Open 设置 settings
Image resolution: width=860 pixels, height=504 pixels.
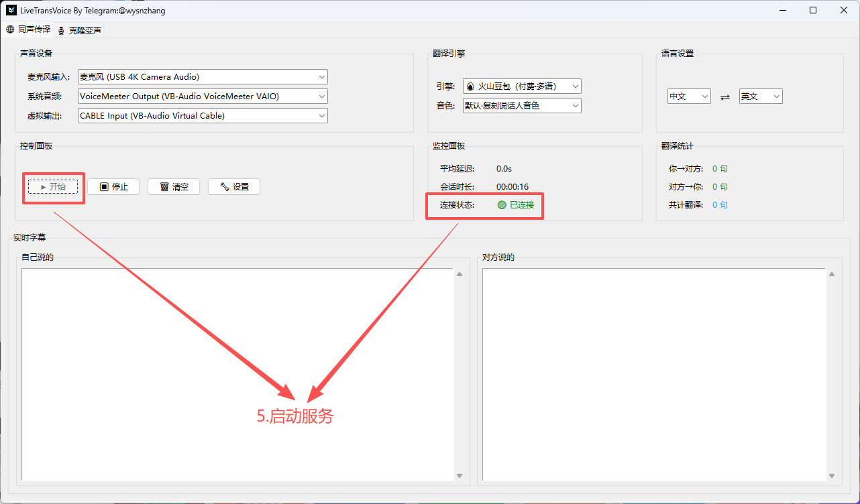tap(234, 187)
